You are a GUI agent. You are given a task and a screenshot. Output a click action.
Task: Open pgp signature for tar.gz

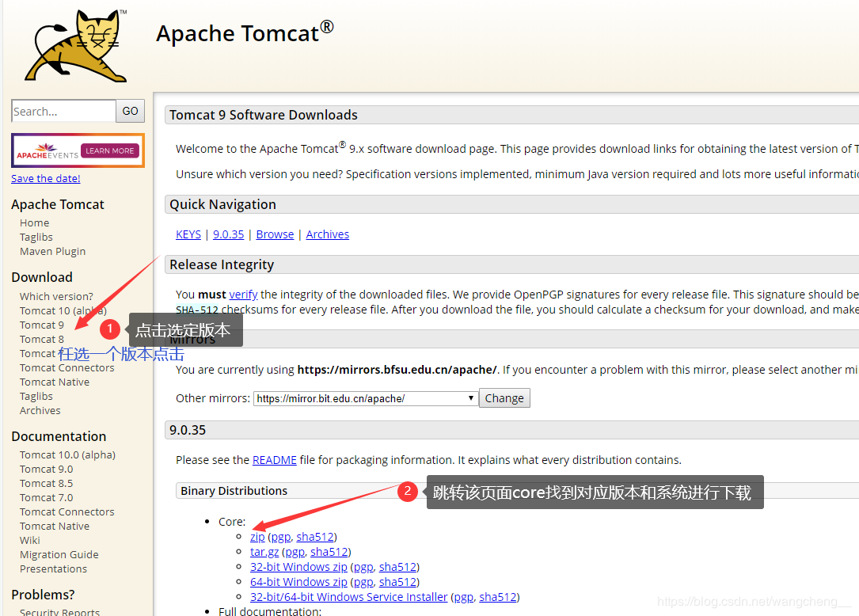[x=295, y=552]
